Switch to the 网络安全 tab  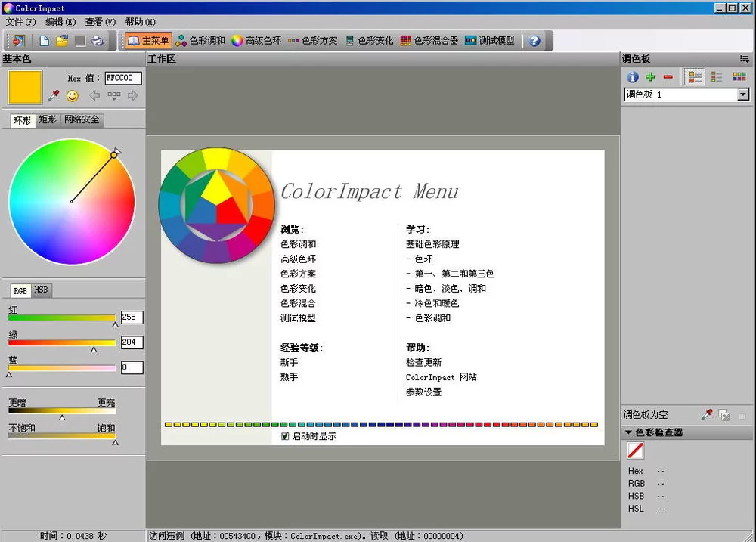pyautogui.click(x=82, y=119)
